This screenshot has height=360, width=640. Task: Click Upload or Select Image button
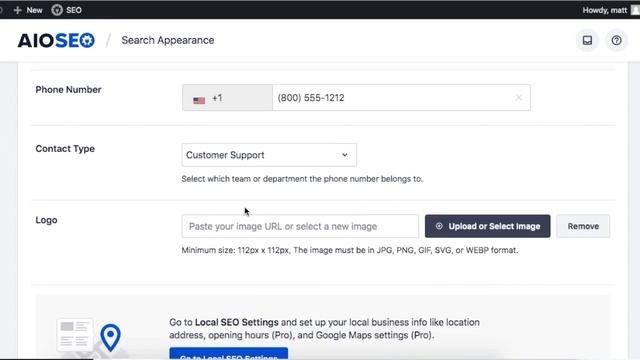(x=487, y=226)
